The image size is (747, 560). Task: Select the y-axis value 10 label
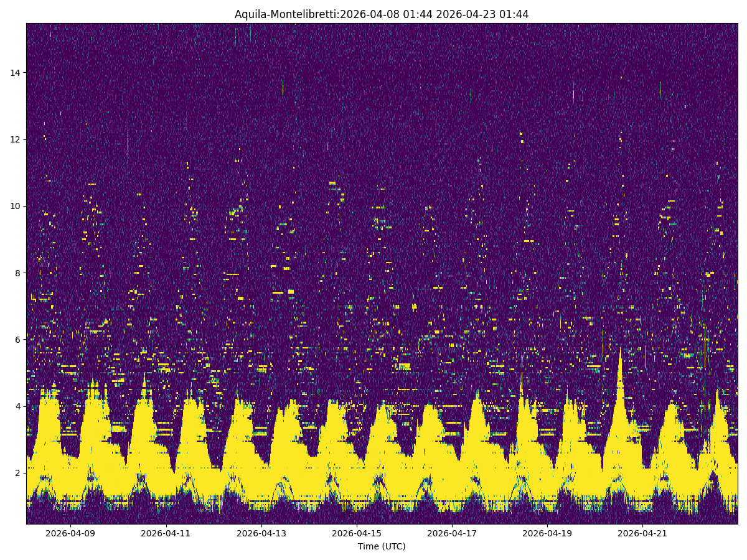click(x=16, y=206)
